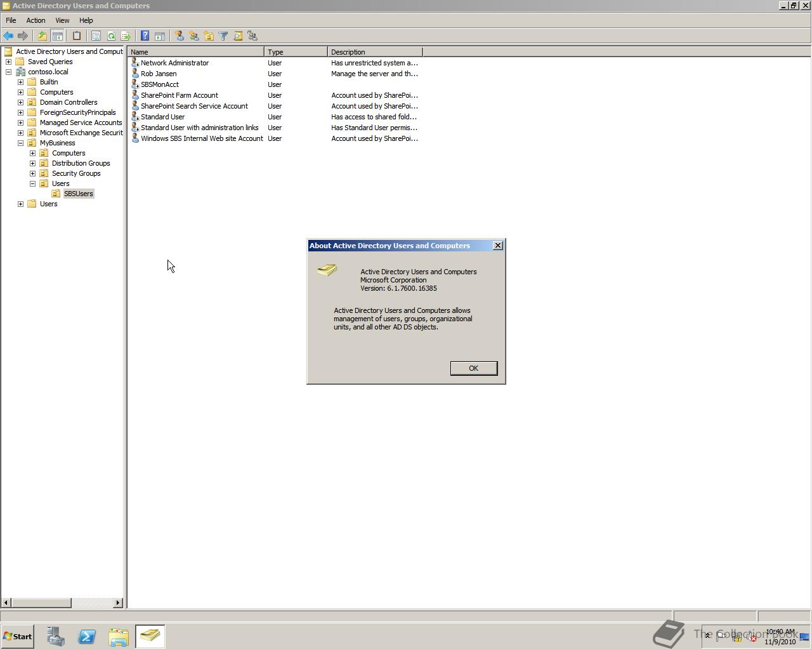812x650 pixels.
Task: Open the Action menu
Action: (x=36, y=20)
